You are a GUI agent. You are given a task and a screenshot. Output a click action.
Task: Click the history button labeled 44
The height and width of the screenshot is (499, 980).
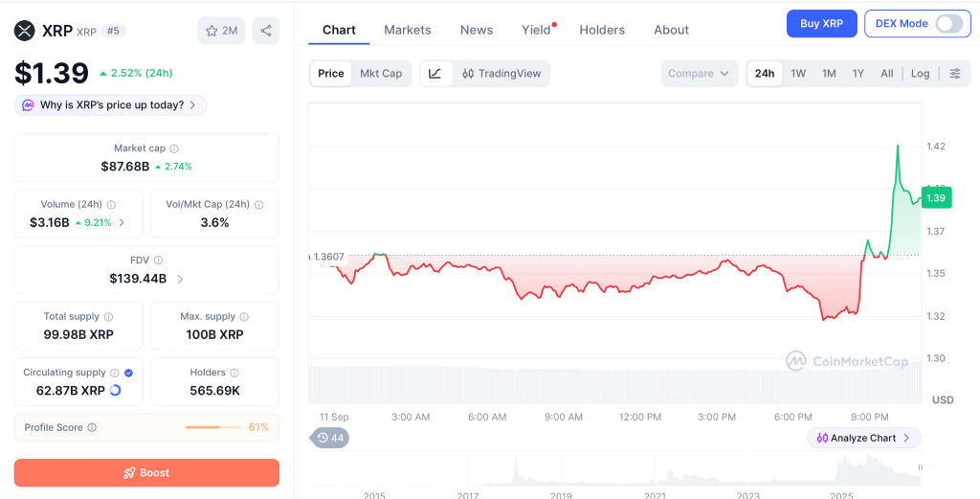(x=329, y=438)
